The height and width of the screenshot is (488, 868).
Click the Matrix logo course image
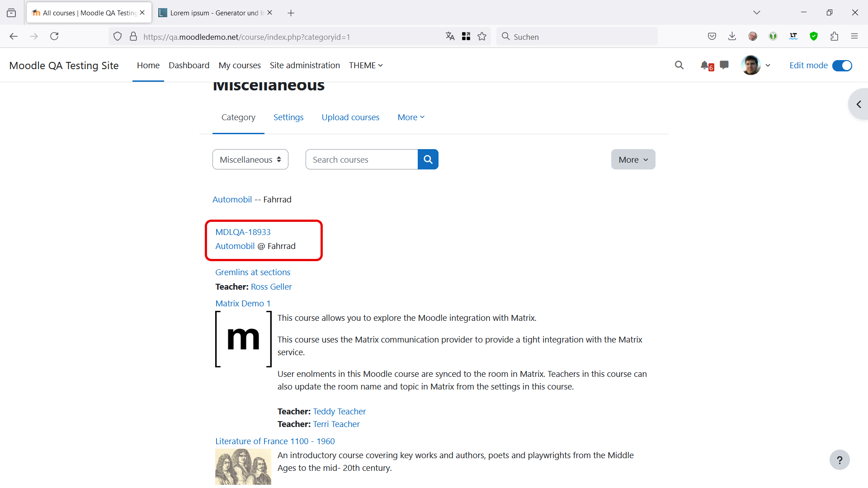click(243, 339)
